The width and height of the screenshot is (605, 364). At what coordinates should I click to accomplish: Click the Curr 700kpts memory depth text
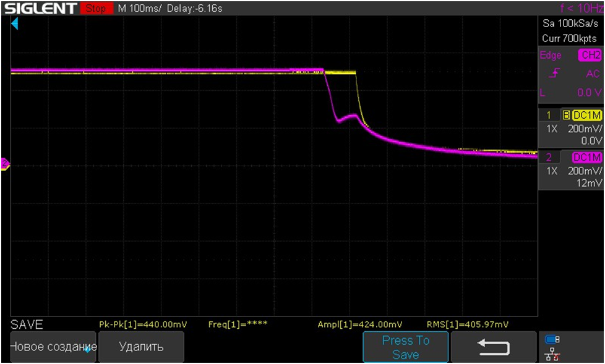570,38
